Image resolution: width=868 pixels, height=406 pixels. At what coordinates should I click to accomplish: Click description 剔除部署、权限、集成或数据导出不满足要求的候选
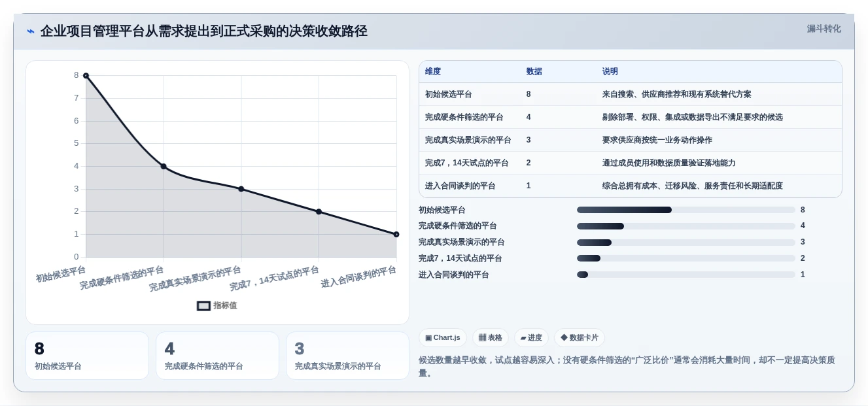(693, 117)
